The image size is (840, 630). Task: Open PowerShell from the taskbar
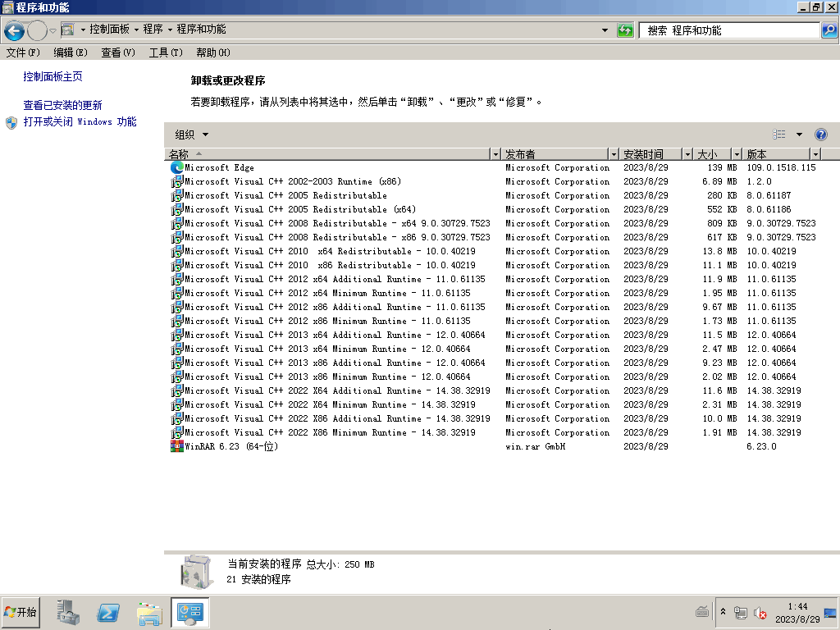[109, 612]
